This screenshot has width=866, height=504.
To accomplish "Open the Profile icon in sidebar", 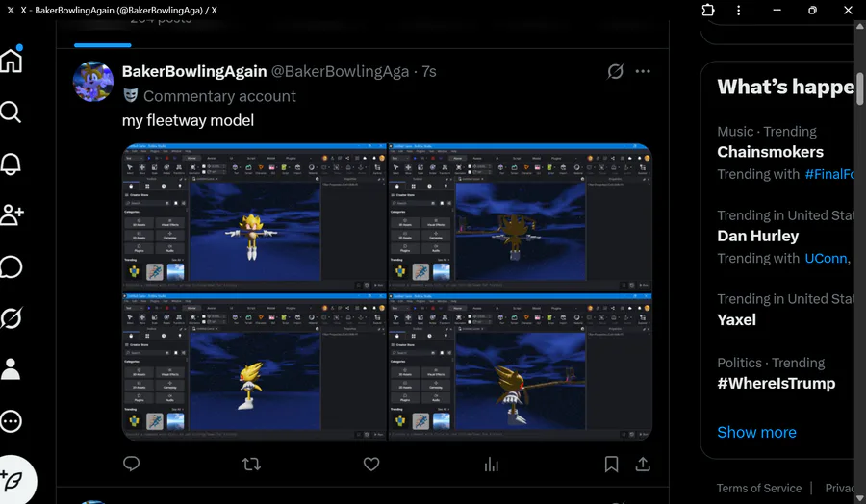I will point(11,369).
